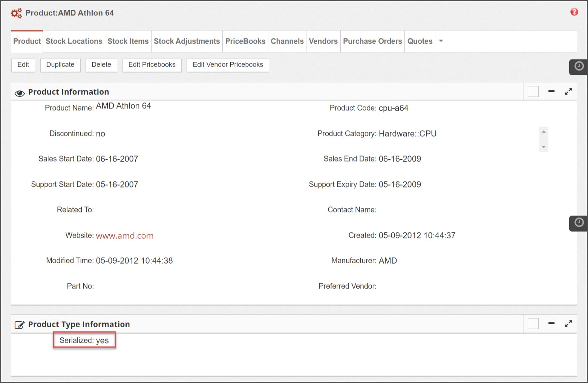Open the Vendors tab

pyautogui.click(x=323, y=41)
